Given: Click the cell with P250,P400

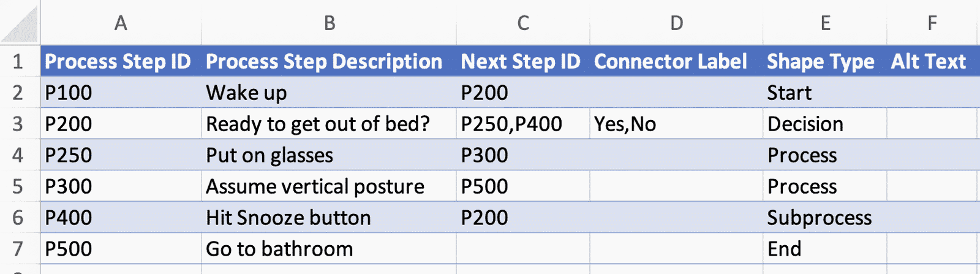Looking at the screenshot, I should pyautogui.click(x=511, y=124).
